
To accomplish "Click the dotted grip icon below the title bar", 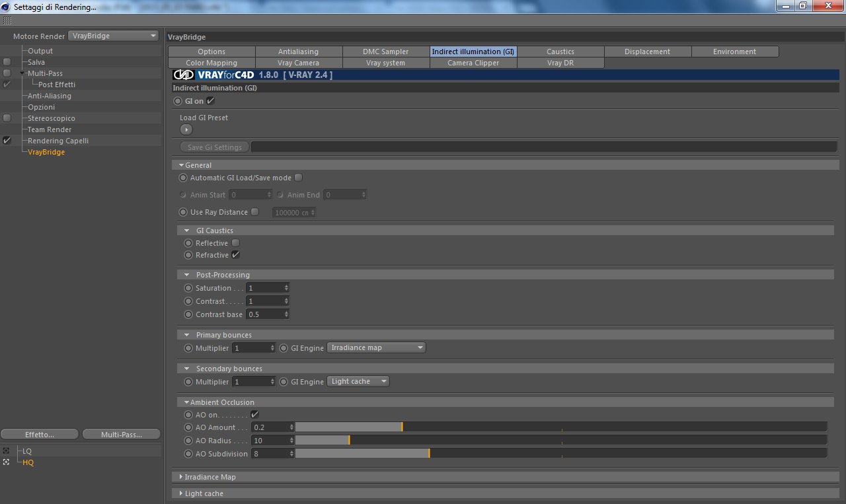I will pos(7,21).
